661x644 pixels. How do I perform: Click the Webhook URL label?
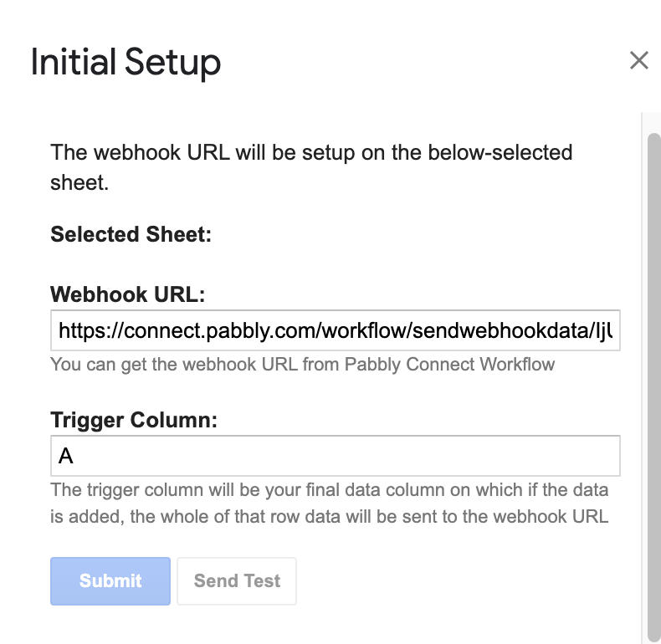(x=128, y=294)
